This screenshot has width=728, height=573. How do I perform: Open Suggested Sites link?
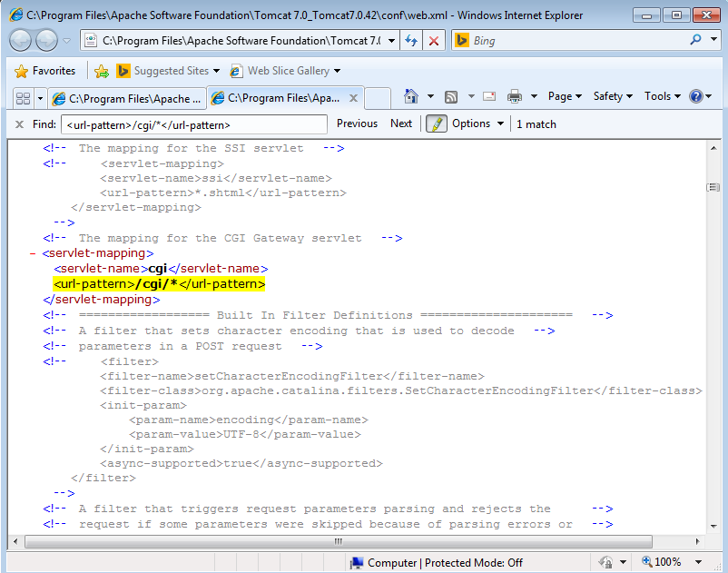pyautogui.click(x=168, y=71)
